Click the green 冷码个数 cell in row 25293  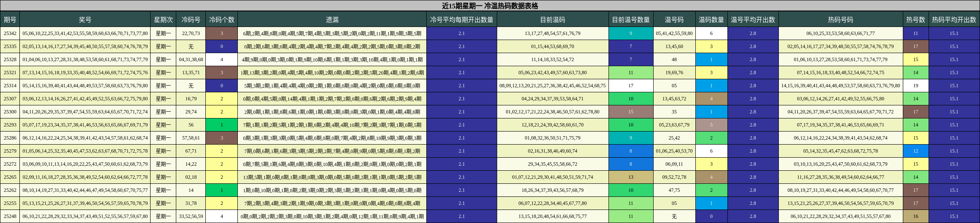[x=222, y=125]
